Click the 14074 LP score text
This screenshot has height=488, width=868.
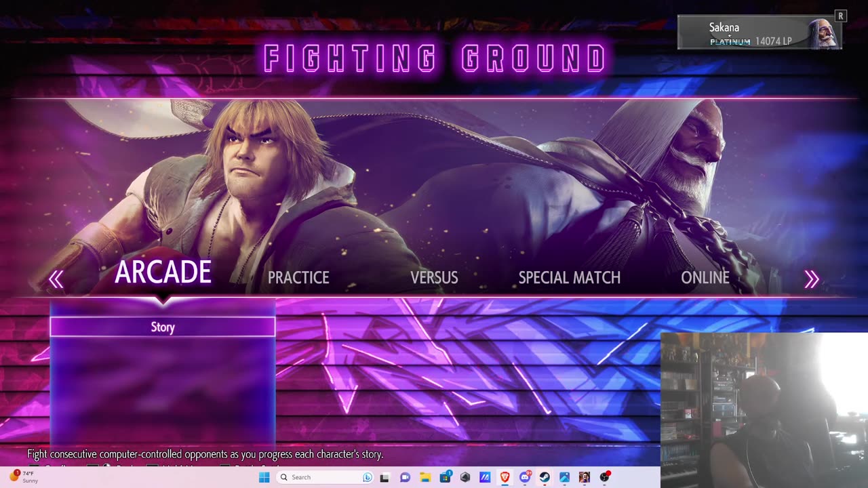[774, 41]
